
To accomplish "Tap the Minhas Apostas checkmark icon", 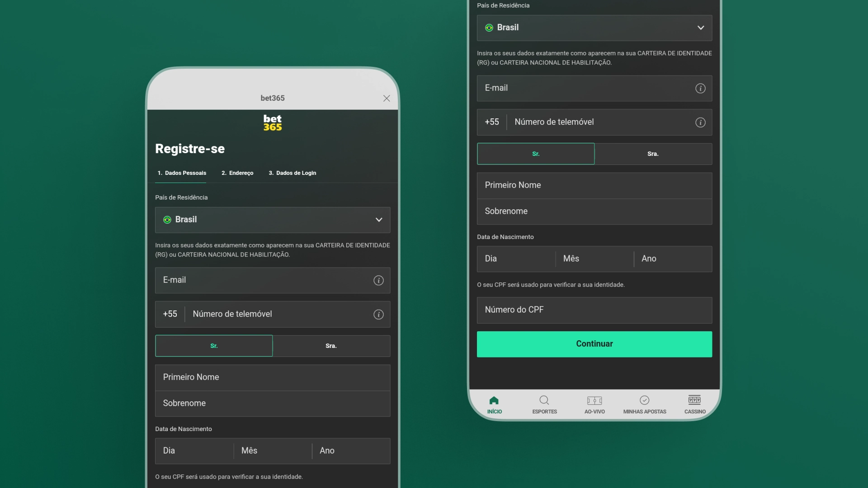I will (645, 400).
